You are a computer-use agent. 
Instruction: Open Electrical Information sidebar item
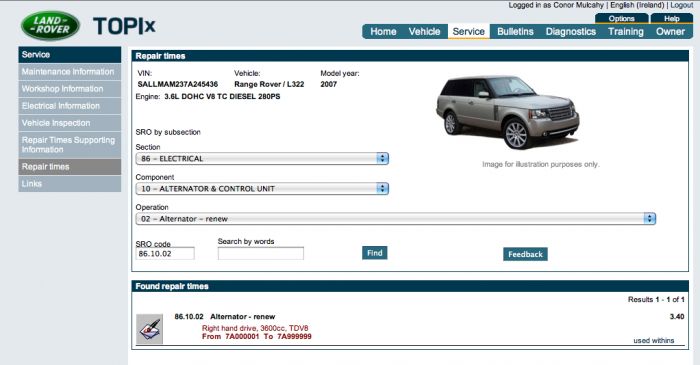70,106
